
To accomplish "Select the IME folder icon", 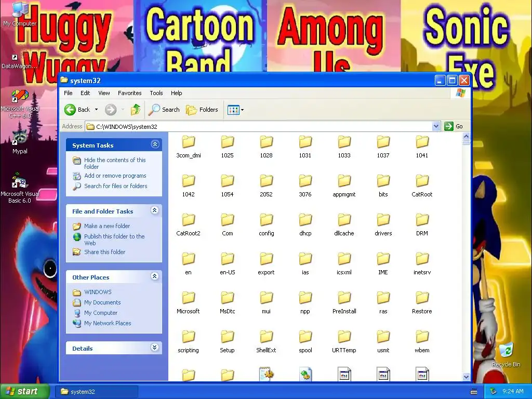I will [x=383, y=259].
